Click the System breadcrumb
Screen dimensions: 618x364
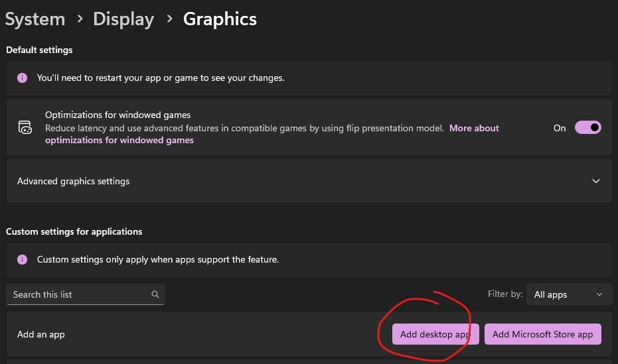point(35,19)
